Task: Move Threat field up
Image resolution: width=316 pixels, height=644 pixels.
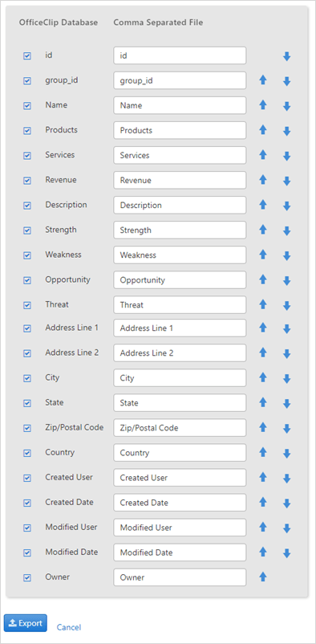Action: (264, 304)
